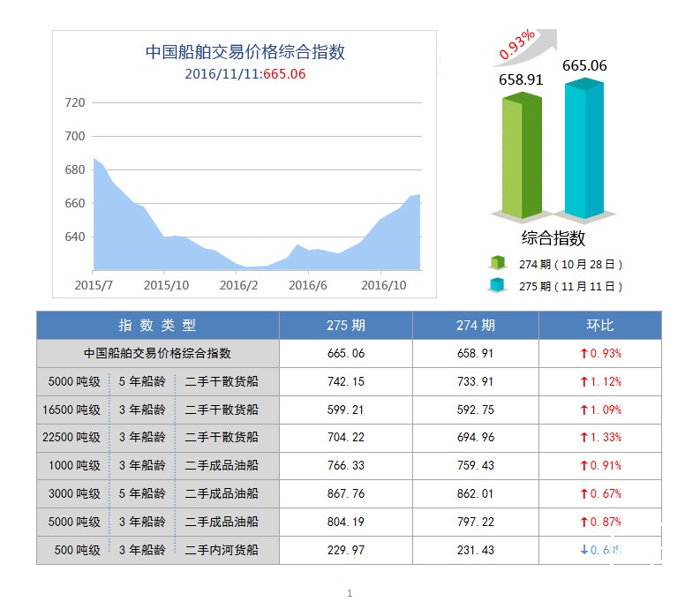Click the 599.21 cell
The width and height of the screenshot is (700, 609).
[x=345, y=410]
